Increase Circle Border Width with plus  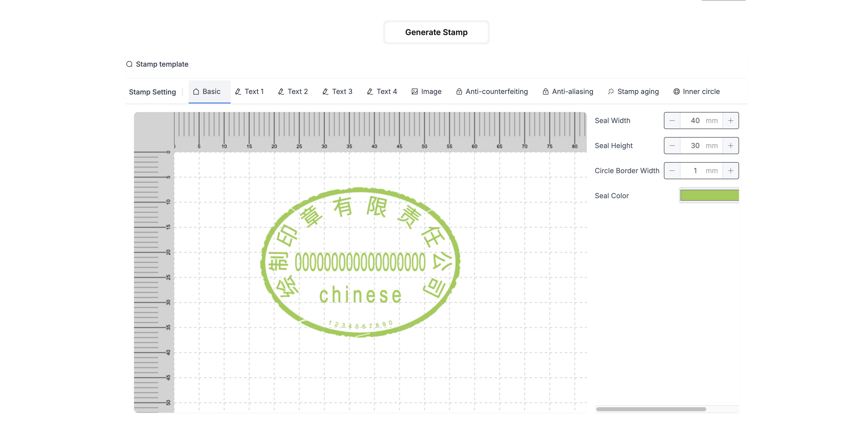coord(730,171)
